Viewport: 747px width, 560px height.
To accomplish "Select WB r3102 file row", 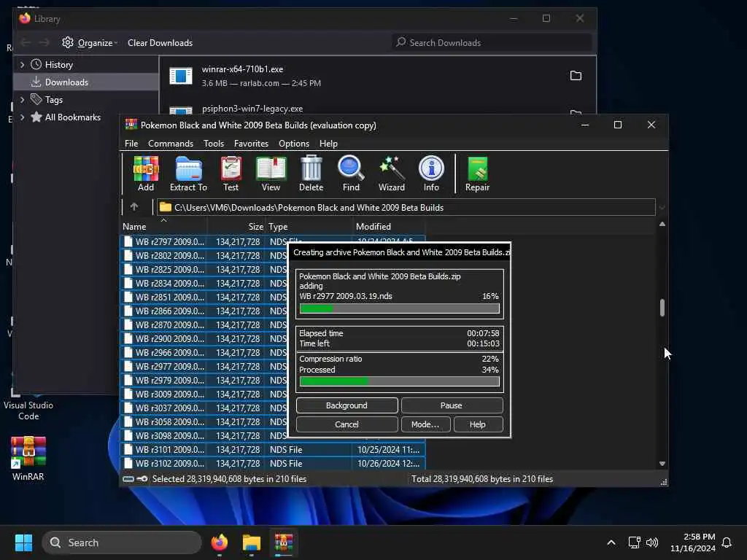I will [273, 463].
